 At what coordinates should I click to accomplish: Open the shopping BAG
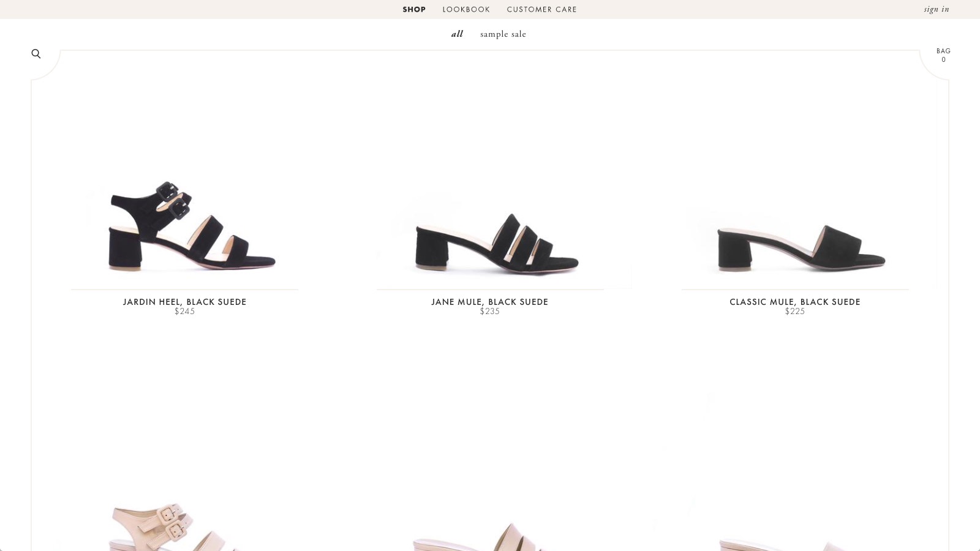coord(943,55)
